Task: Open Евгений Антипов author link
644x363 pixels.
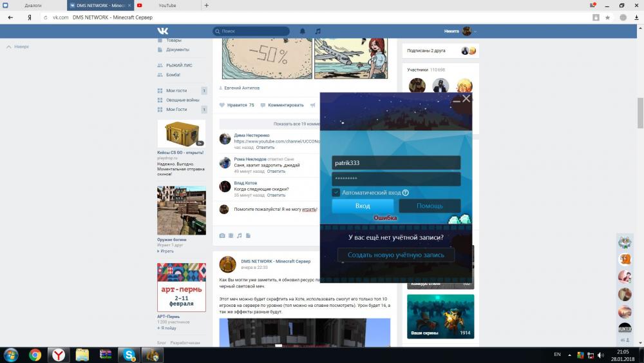Action: 242,88
